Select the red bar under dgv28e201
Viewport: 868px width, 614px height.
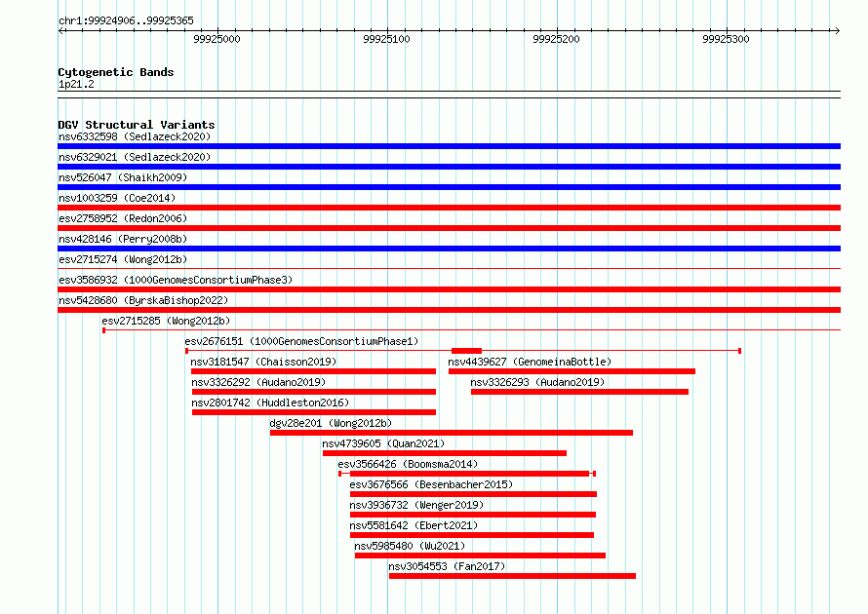[x=452, y=433]
